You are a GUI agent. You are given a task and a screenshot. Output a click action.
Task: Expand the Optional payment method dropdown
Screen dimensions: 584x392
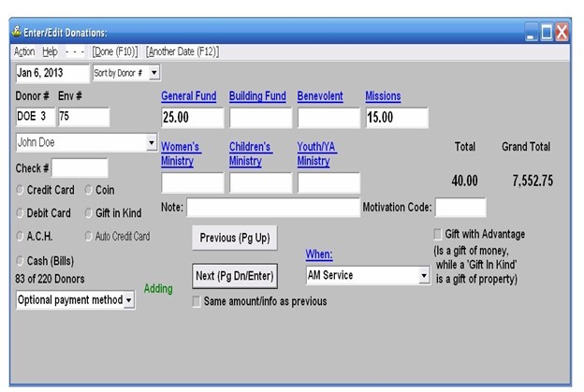click(129, 300)
